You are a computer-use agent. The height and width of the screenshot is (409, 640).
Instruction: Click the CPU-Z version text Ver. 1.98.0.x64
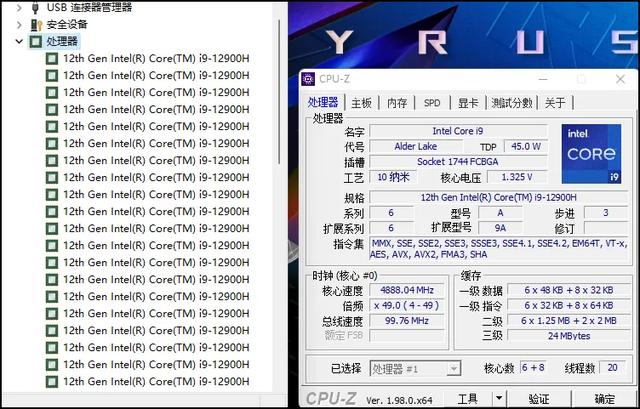(x=399, y=400)
